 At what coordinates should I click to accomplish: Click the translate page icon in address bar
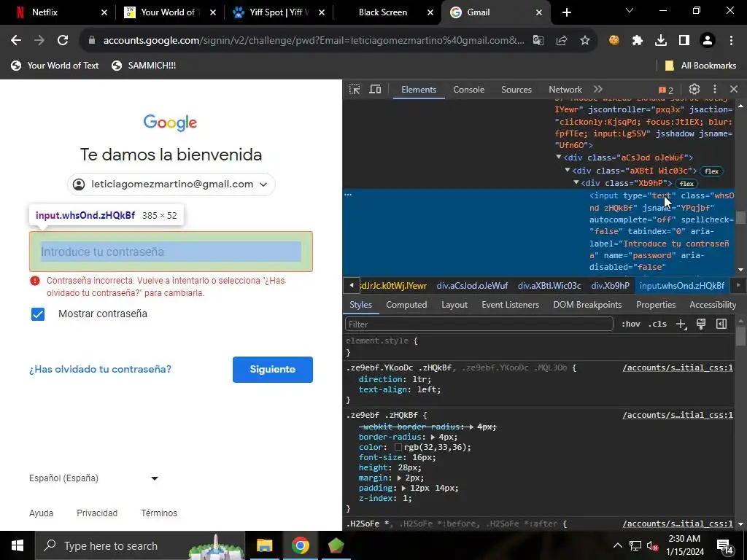point(538,41)
